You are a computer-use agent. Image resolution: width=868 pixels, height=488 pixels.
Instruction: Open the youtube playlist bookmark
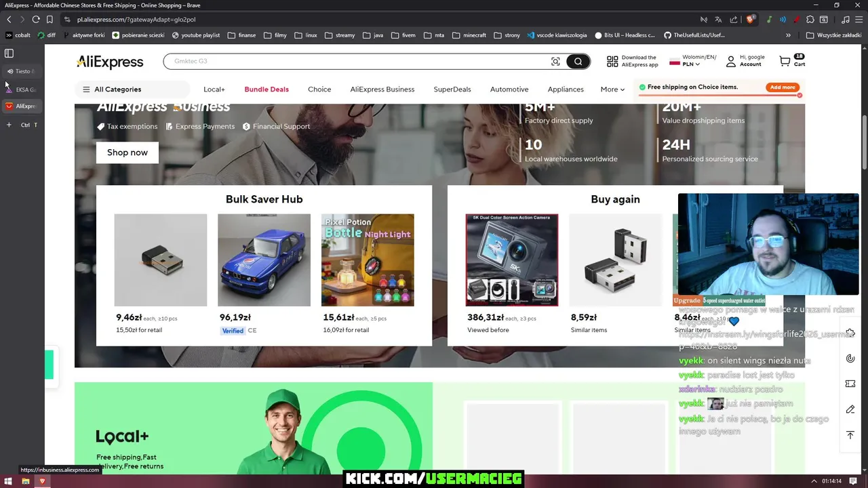(x=196, y=35)
